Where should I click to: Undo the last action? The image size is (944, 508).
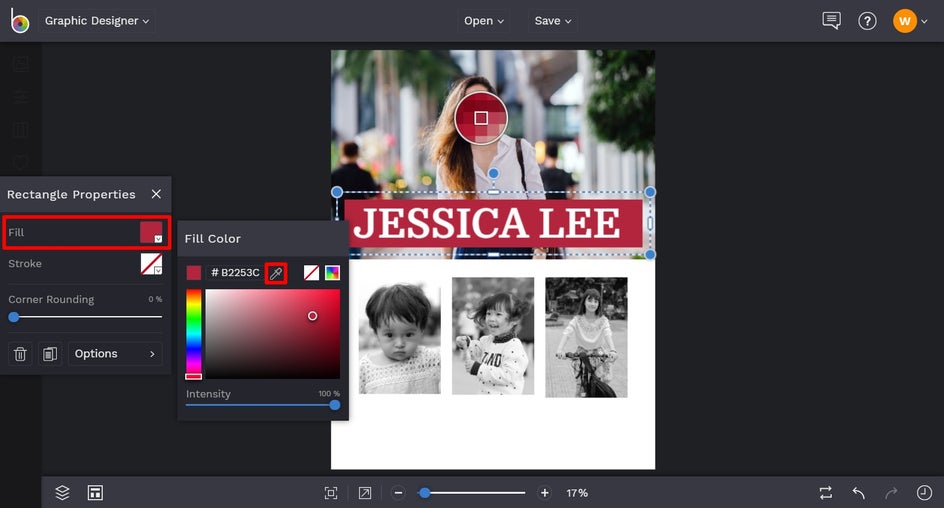[858, 493]
